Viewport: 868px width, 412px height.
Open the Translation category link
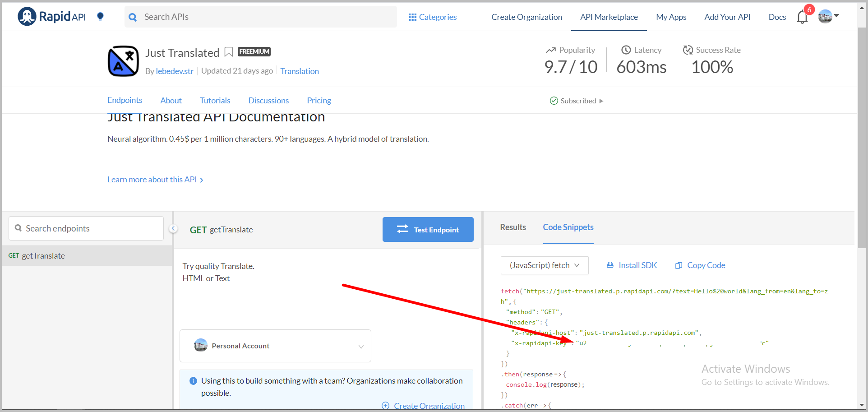tap(300, 71)
